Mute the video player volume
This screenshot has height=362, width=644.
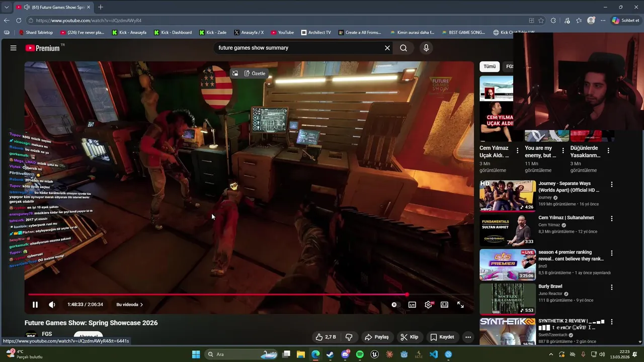[x=52, y=305]
